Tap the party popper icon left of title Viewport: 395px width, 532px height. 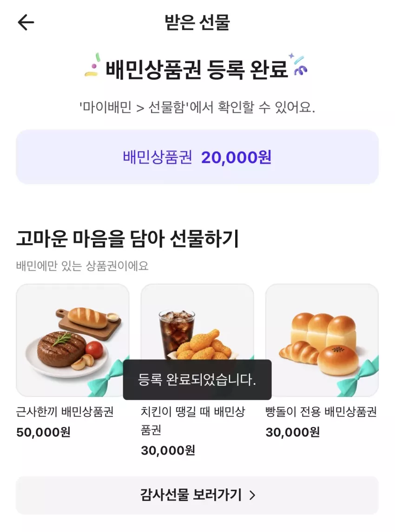click(93, 65)
